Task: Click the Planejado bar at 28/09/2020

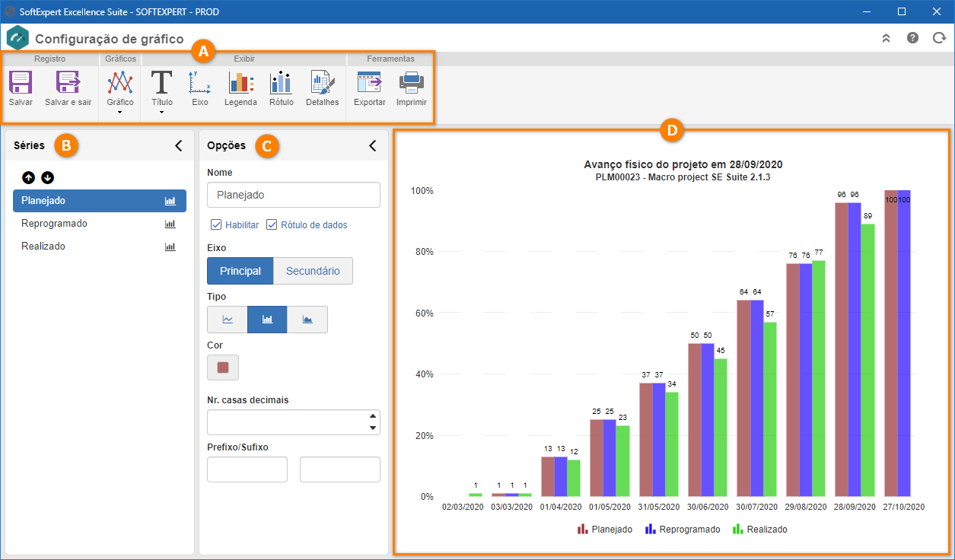Action: tap(841, 349)
